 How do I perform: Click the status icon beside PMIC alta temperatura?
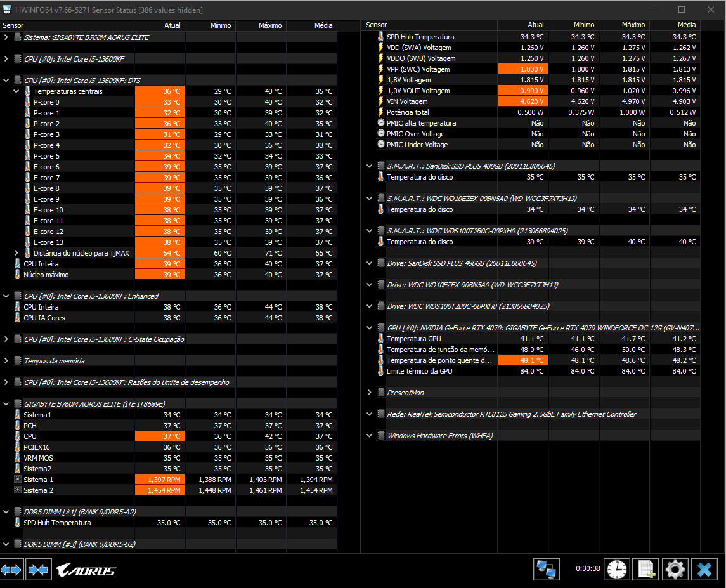pos(380,123)
